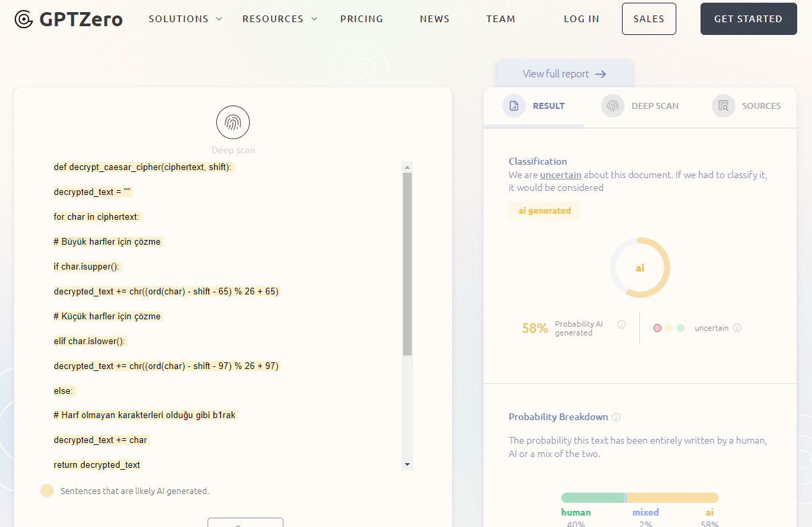812x527 pixels.
Task: Click the yellow AI-generated legend circle
Action: click(47, 491)
